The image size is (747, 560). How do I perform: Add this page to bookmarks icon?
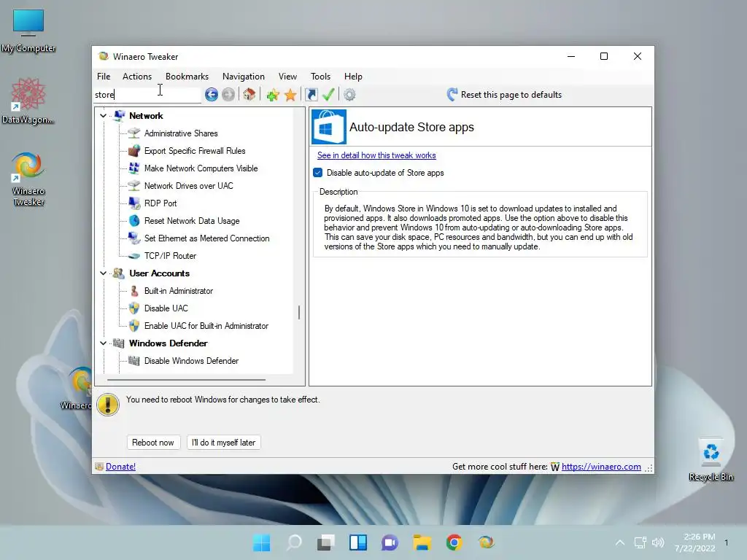pos(273,95)
